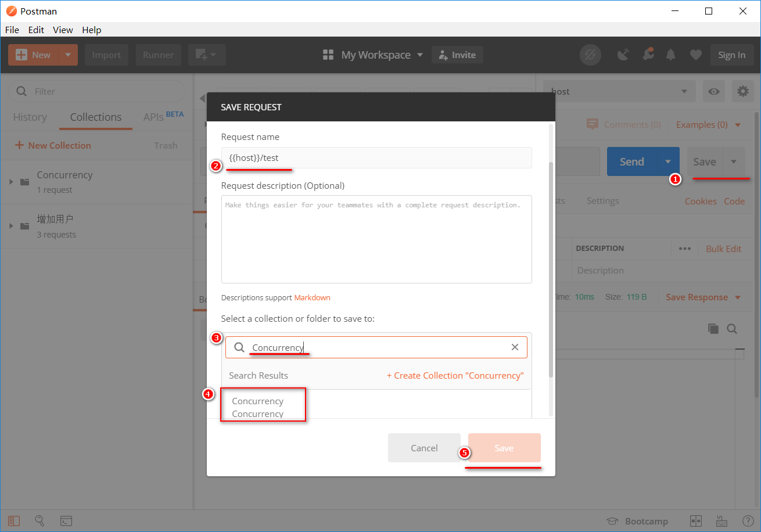Screen dimensions: 761x532
Task: Switch to the Collections tab
Action: coord(96,117)
